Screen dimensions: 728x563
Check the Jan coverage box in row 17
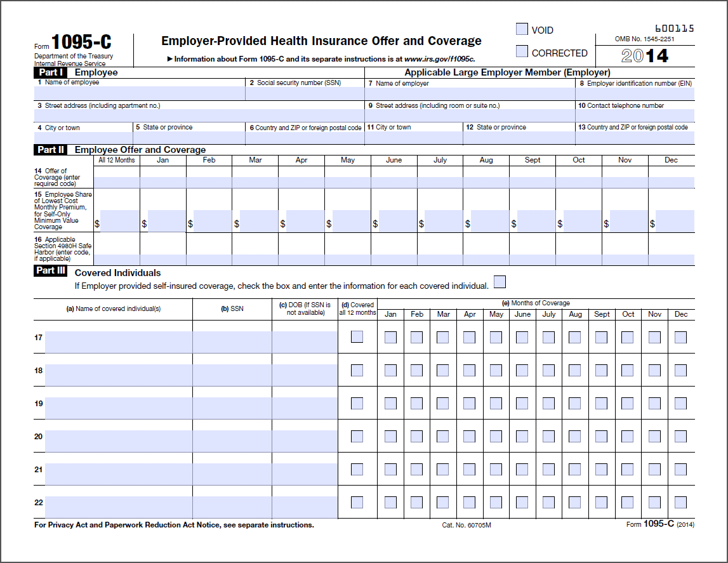390,337
